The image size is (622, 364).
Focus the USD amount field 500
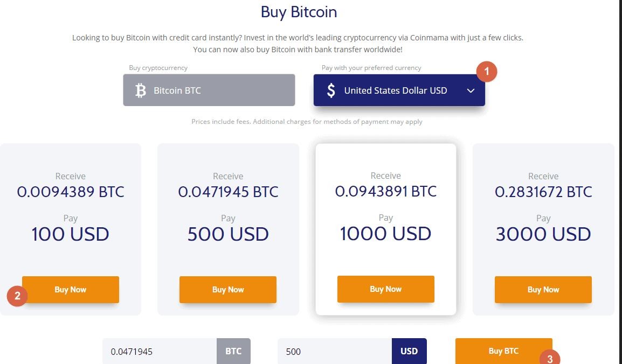[x=334, y=351]
